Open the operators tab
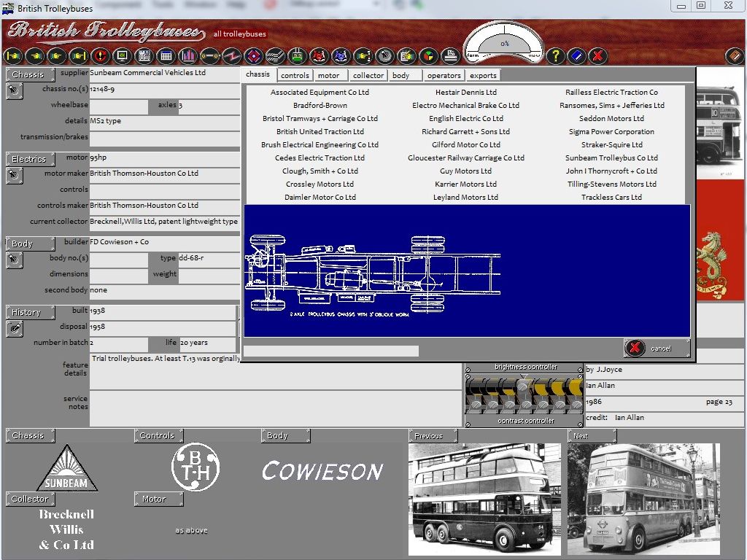The image size is (747, 560). (x=444, y=75)
